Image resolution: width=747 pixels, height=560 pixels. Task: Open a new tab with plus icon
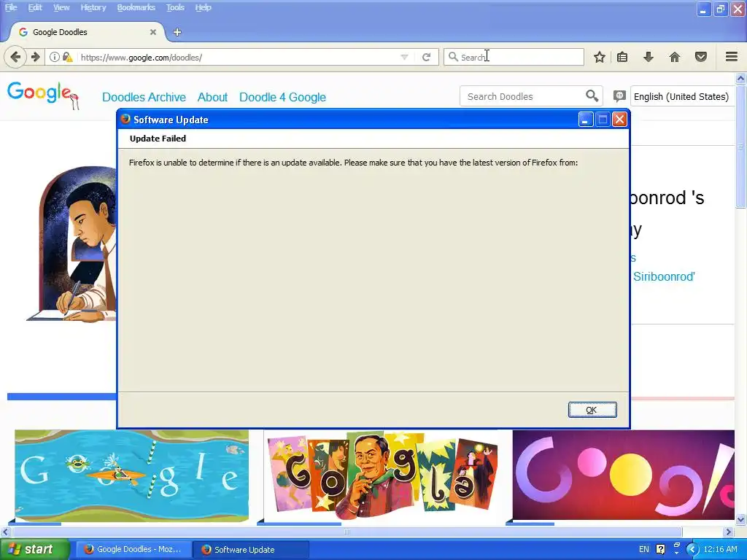click(177, 32)
